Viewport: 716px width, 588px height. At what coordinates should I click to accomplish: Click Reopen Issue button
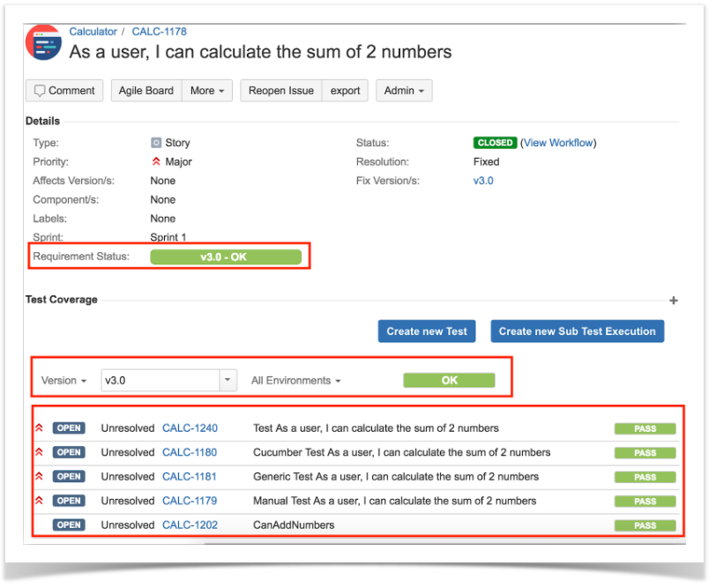281,91
